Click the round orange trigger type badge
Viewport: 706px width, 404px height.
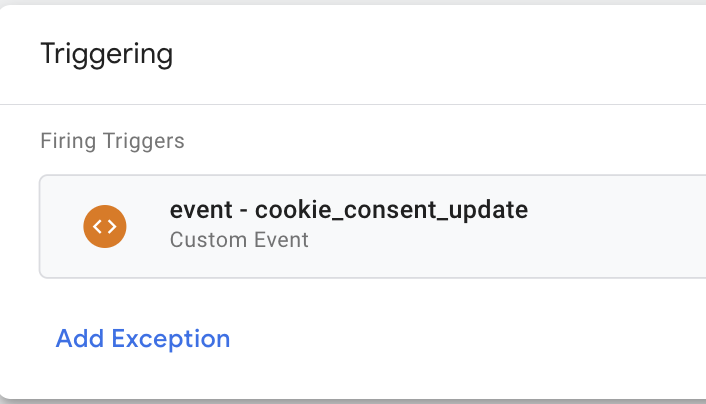coord(105,227)
